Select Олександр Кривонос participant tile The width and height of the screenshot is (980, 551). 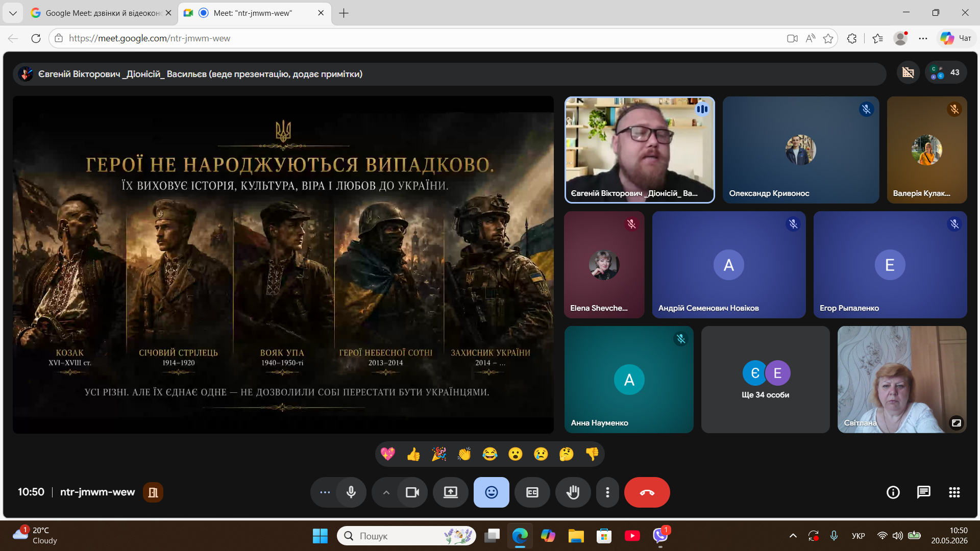801,150
